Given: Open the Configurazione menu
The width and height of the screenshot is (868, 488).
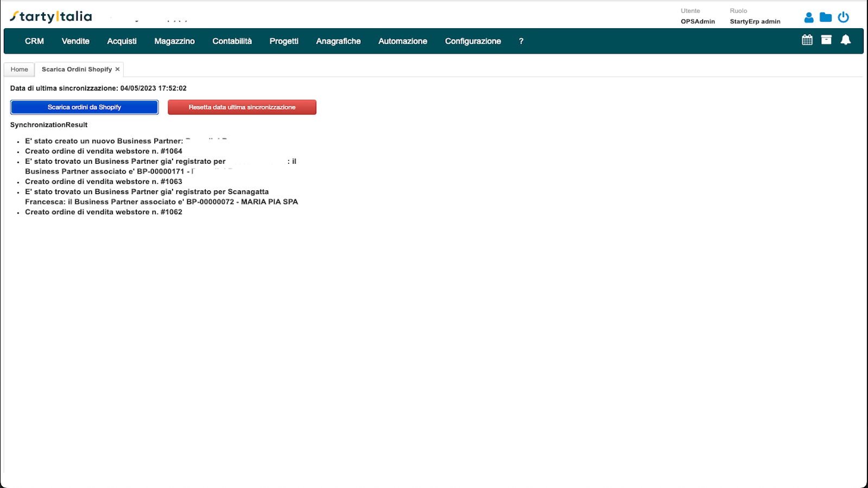Looking at the screenshot, I should coord(473,41).
